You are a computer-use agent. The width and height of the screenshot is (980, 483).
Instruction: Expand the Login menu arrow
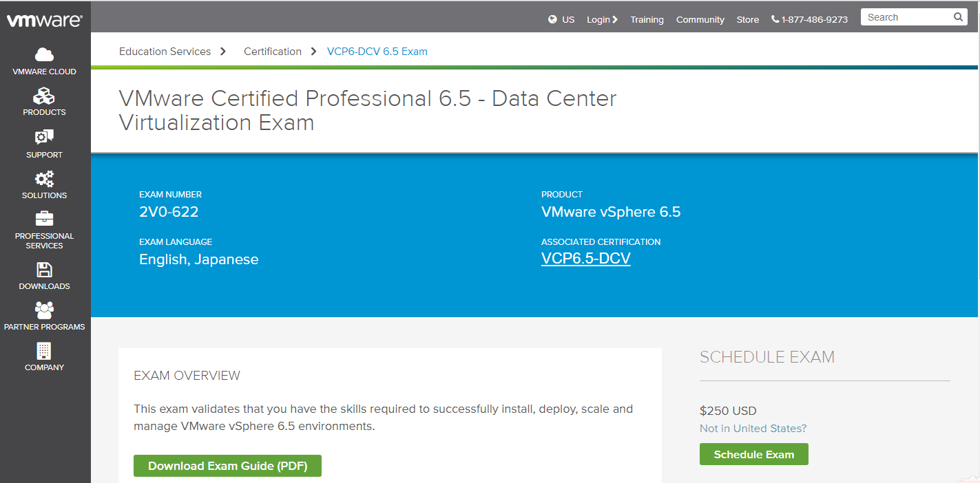(615, 19)
